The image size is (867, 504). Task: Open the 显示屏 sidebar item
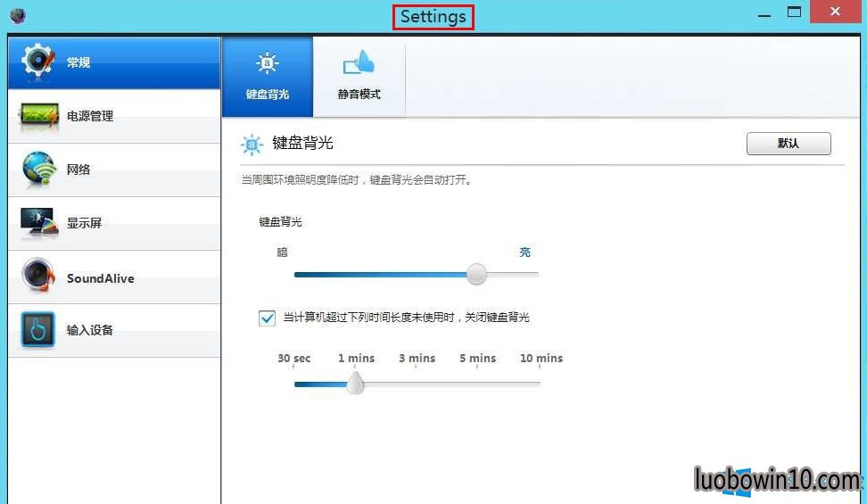114,224
